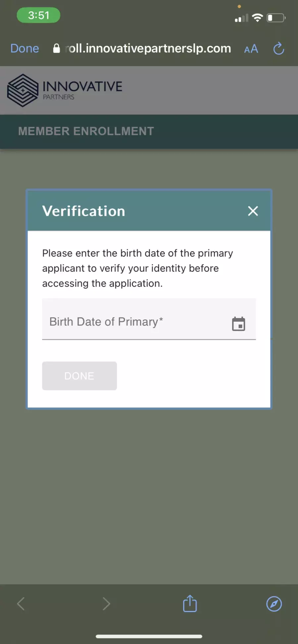Viewport: 298px width, 644px height.
Task: Select the innovativepartnerslp.com URL text
Action: pyautogui.click(x=148, y=48)
